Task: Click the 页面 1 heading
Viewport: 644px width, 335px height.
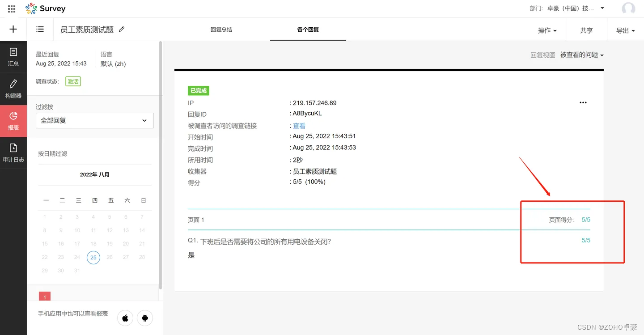Action: coord(196,220)
